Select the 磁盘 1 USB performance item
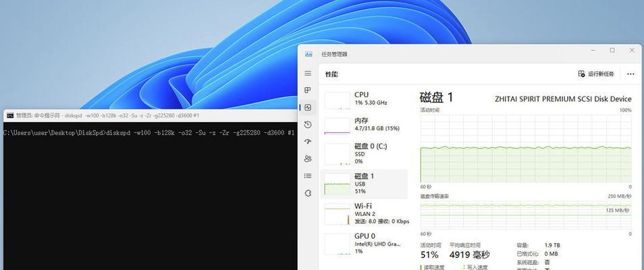 (x=364, y=184)
